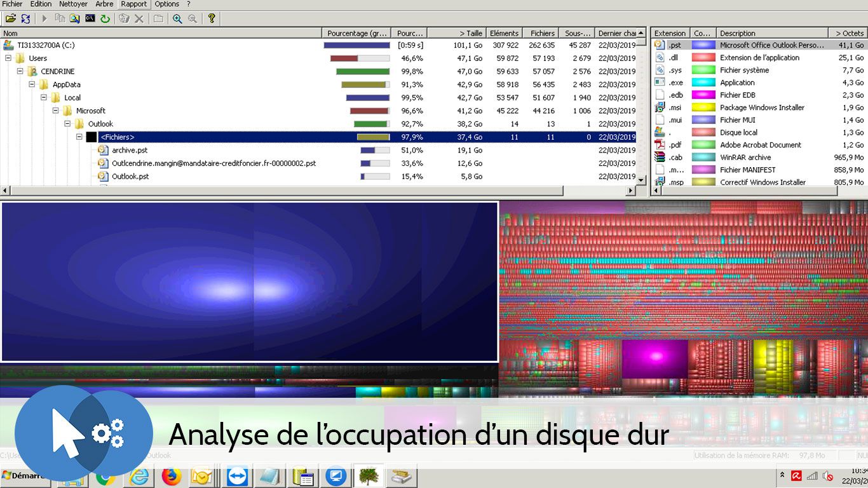The height and width of the screenshot is (488, 868).
Task: Click the refresh all toolbar icon
Action: [25, 19]
